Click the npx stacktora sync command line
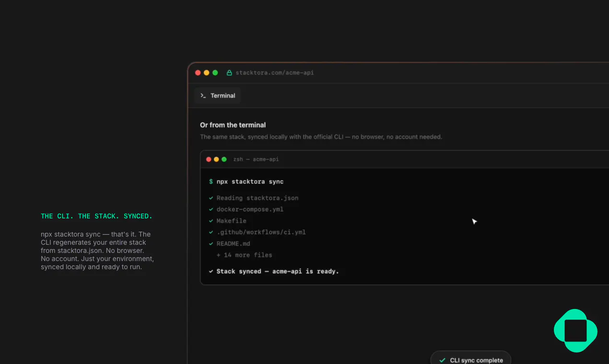The width and height of the screenshot is (609, 364). [250, 182]
